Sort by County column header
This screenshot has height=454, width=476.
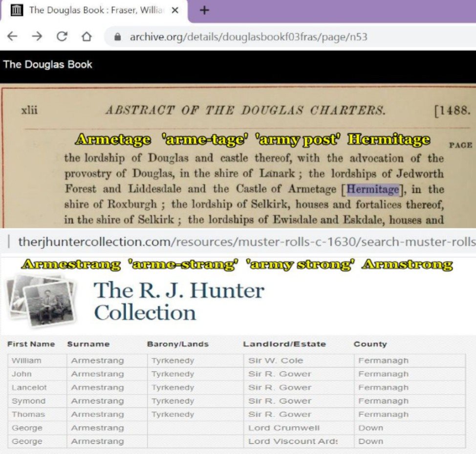pyautogui.click(x=370, y=344)
